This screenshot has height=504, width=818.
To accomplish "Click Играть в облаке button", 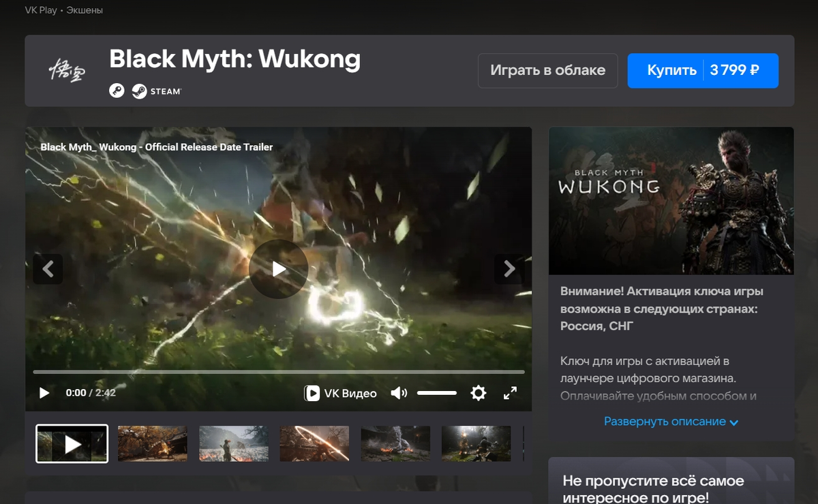I will 548,71.
